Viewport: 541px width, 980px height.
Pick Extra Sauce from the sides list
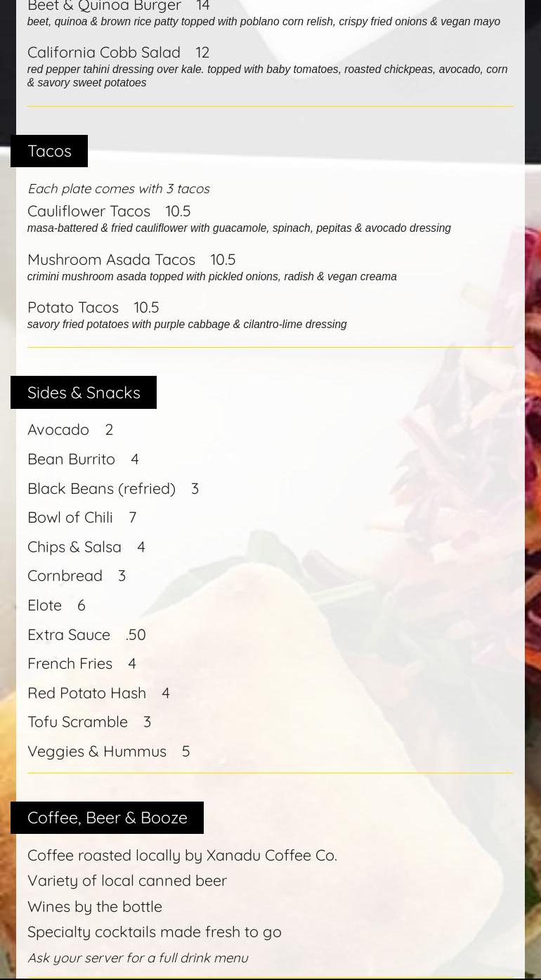coord(69,634)
